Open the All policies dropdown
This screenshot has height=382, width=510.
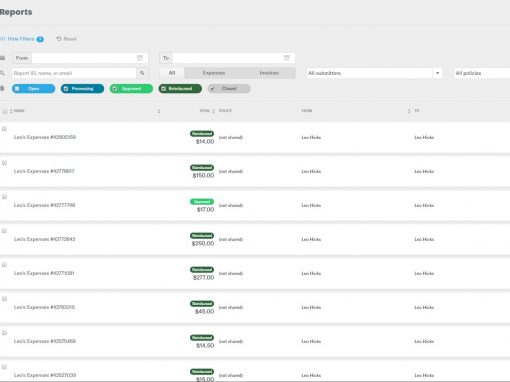[482, 73]
